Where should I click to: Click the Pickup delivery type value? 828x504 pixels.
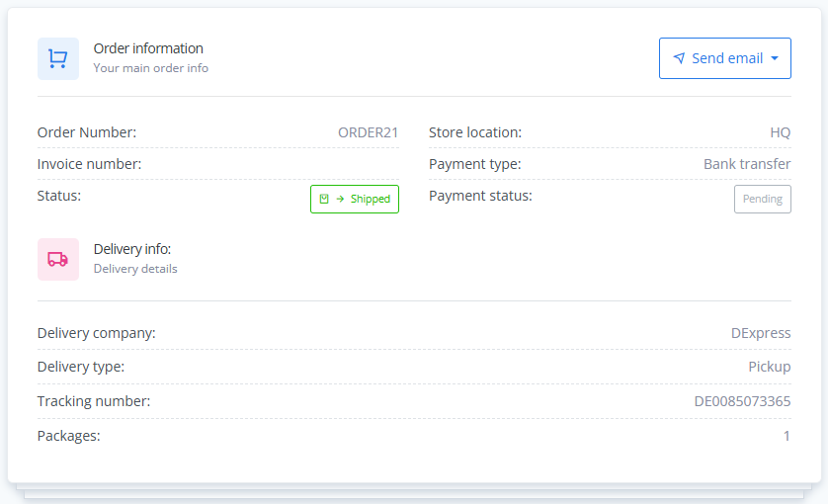coord(770,366)
